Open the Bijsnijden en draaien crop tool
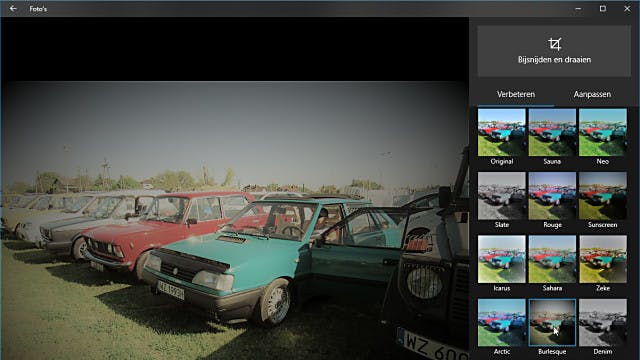 coord(554,51)
